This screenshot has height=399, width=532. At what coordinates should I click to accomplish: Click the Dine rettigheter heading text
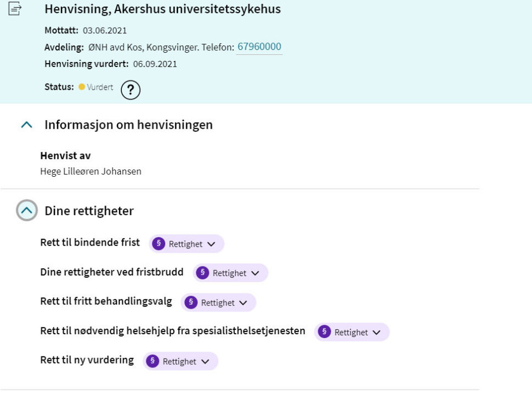[89, 211]
